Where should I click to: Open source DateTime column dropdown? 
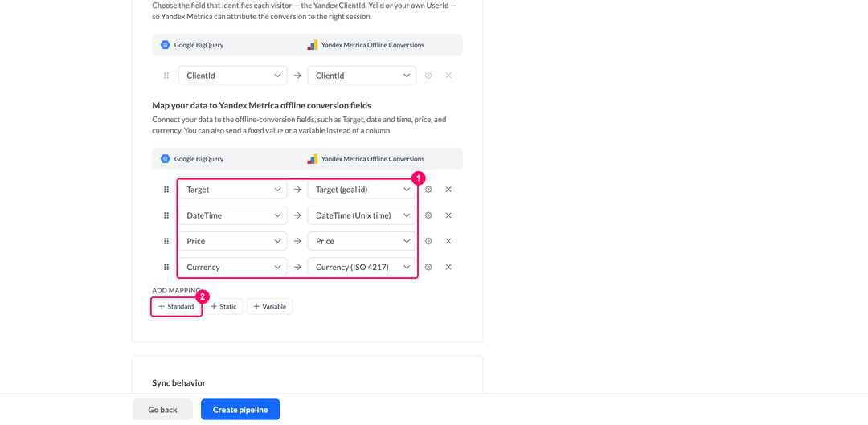232,215
